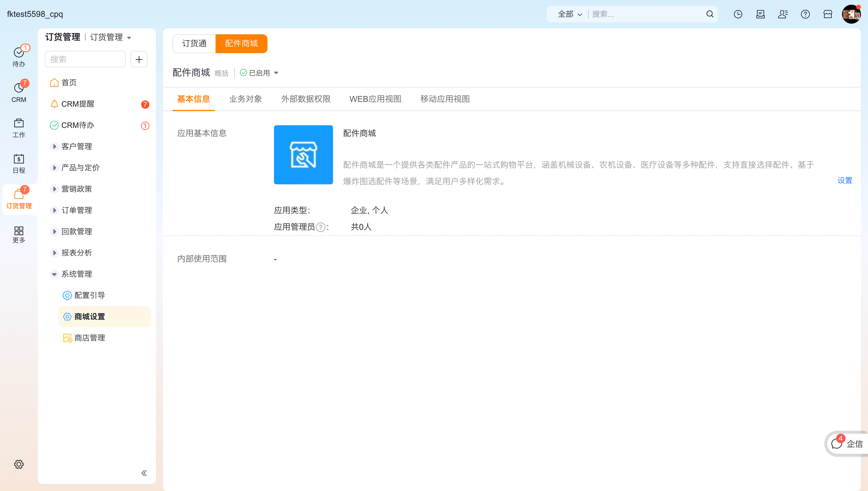Open the 日程 calendar icon
Viewport: 868px width, 491px height.
pyautogui.click(x=19, y=164)
